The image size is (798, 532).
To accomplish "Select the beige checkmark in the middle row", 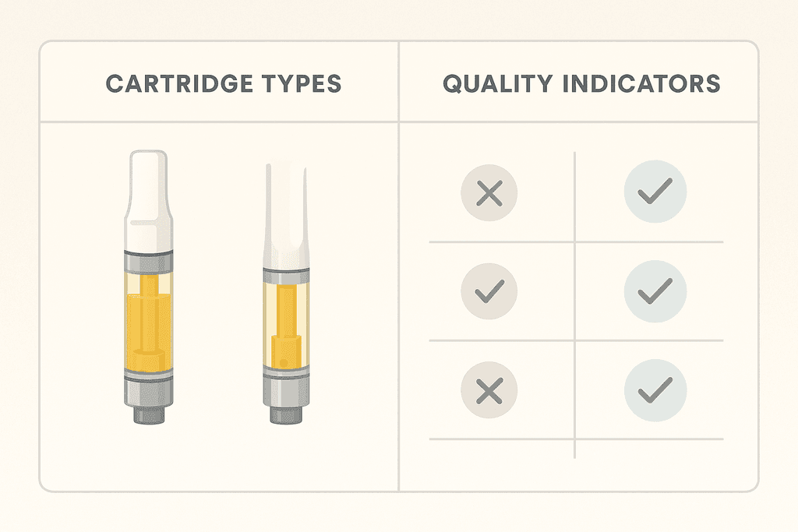I will tap(489, 291).
